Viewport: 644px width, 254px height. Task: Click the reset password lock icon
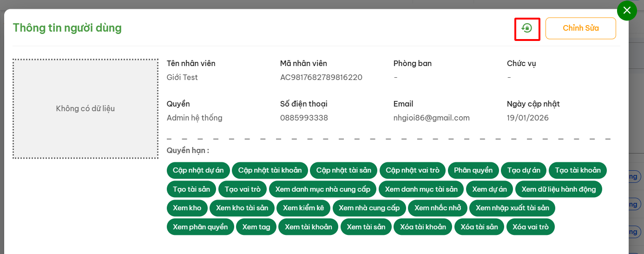point(527,28)
